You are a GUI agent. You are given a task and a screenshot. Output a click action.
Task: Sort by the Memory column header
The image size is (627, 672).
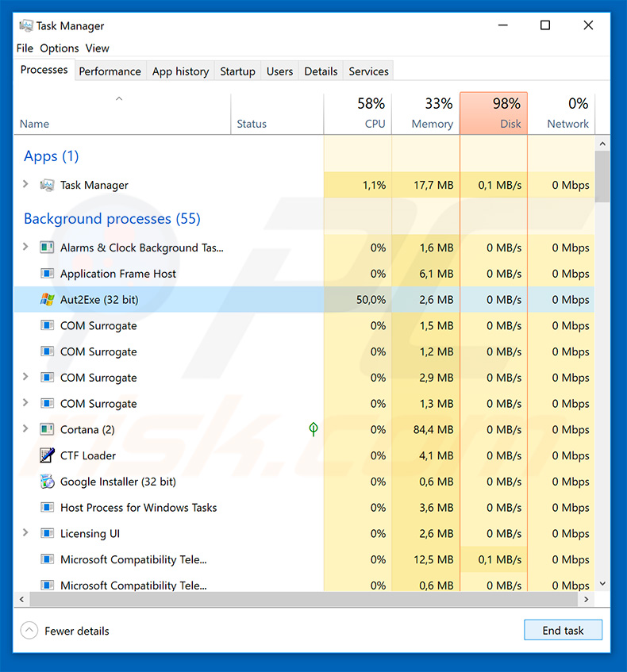point(425,113)
